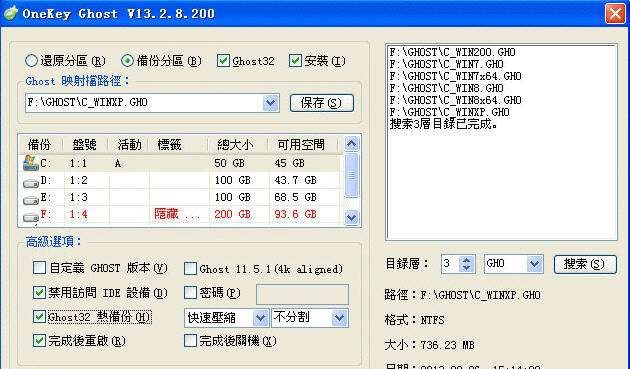Click the 活動 column header
This screenshot has width=630, height=369.
128,144
